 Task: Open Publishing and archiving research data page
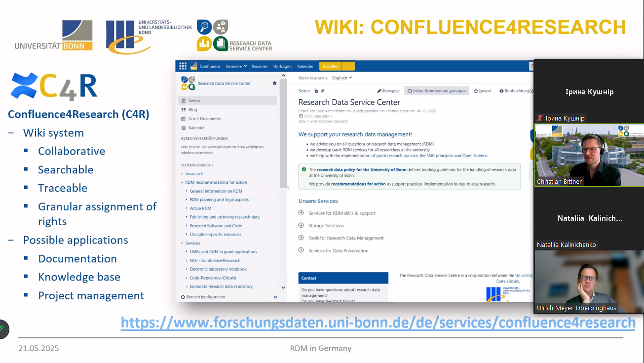coord(225,217)
